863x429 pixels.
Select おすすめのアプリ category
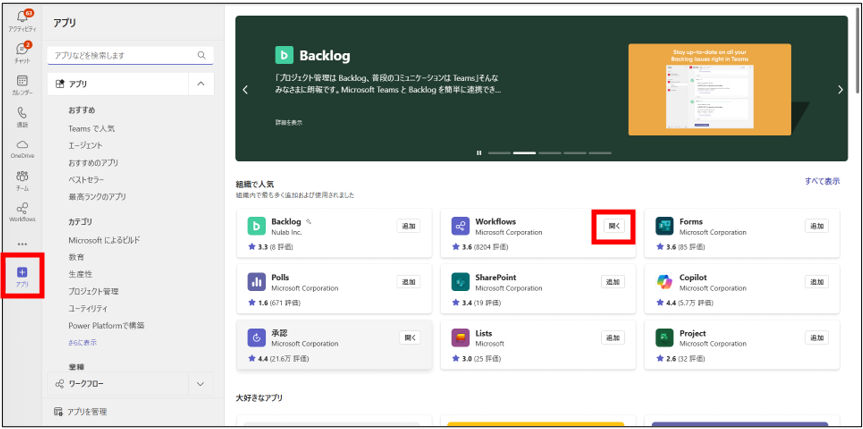pyautogui.click(x=94, y=163)
